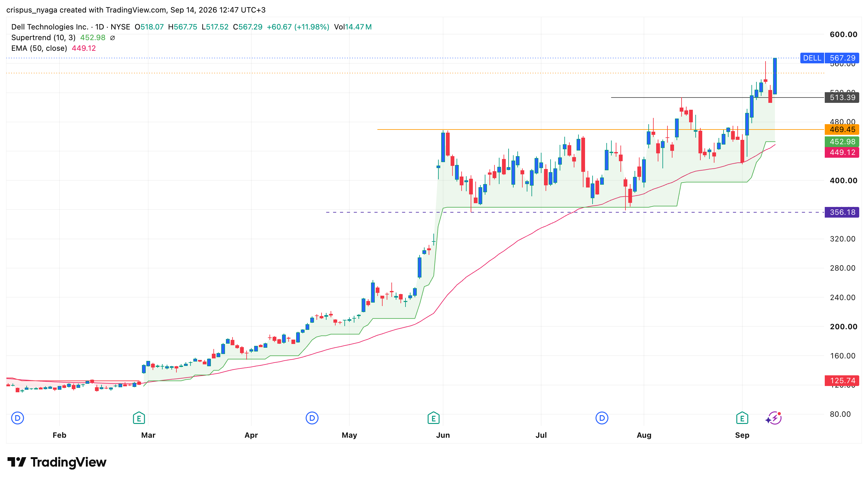Click the 240.00 price scale label

842,298
